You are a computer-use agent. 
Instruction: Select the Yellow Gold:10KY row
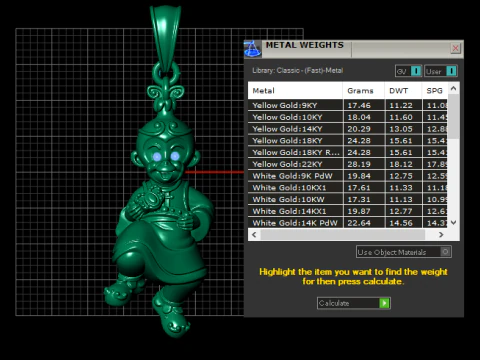tap(348, 117)
